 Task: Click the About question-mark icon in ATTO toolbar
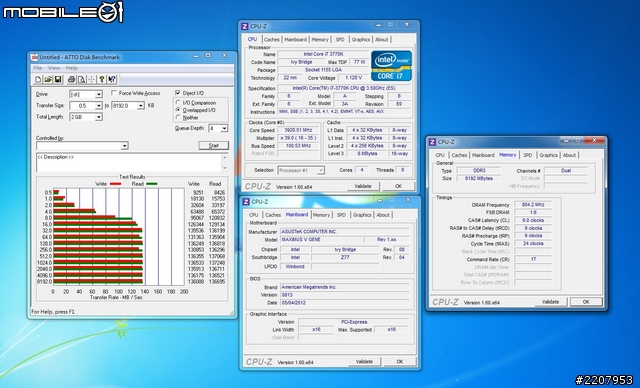coord(102,80)
